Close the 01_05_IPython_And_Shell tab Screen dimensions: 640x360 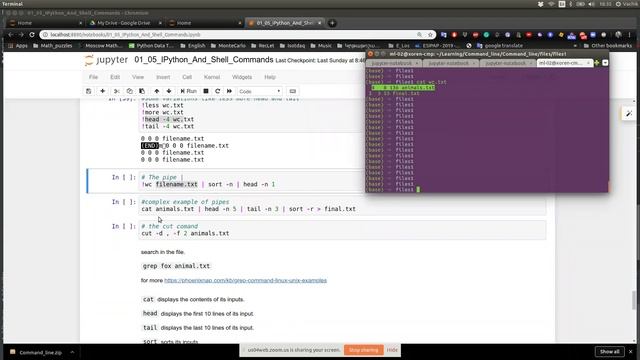[320, 23]
